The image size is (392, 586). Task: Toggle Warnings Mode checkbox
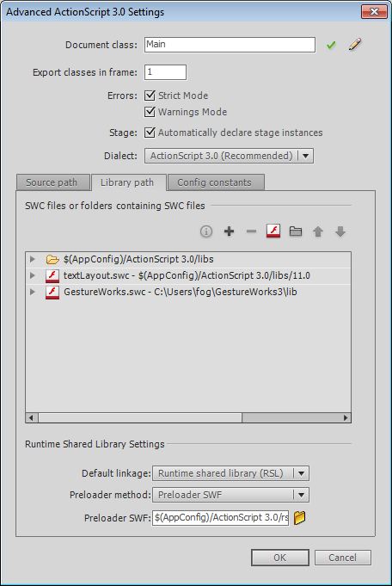pyautogui.click(x=150, y=112)
